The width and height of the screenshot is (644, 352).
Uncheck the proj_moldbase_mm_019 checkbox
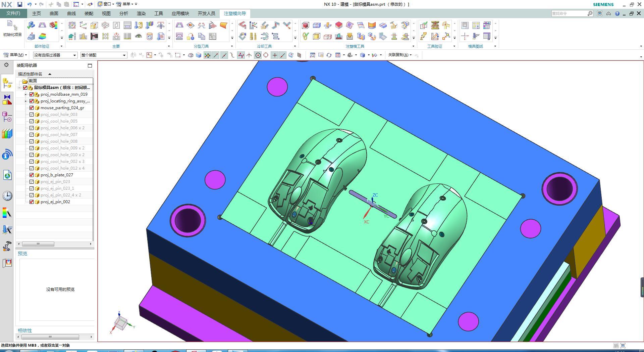tap(32, 94)
